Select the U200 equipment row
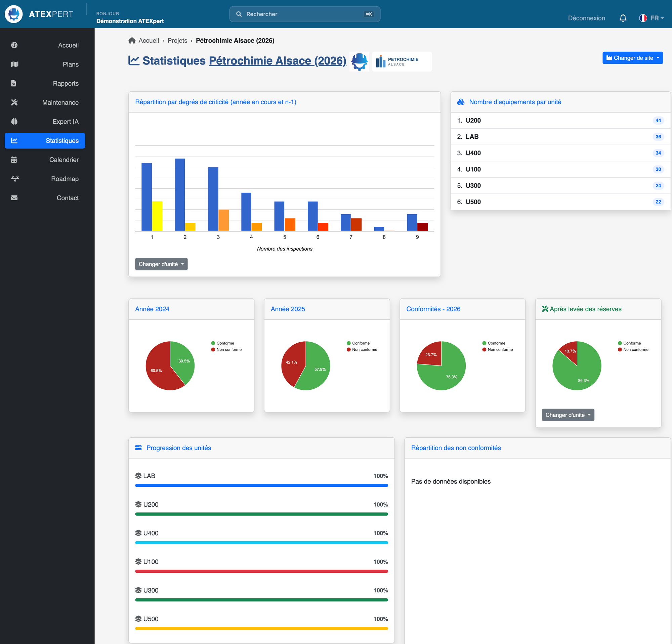 pyautogui.click(x=560, y=120)
